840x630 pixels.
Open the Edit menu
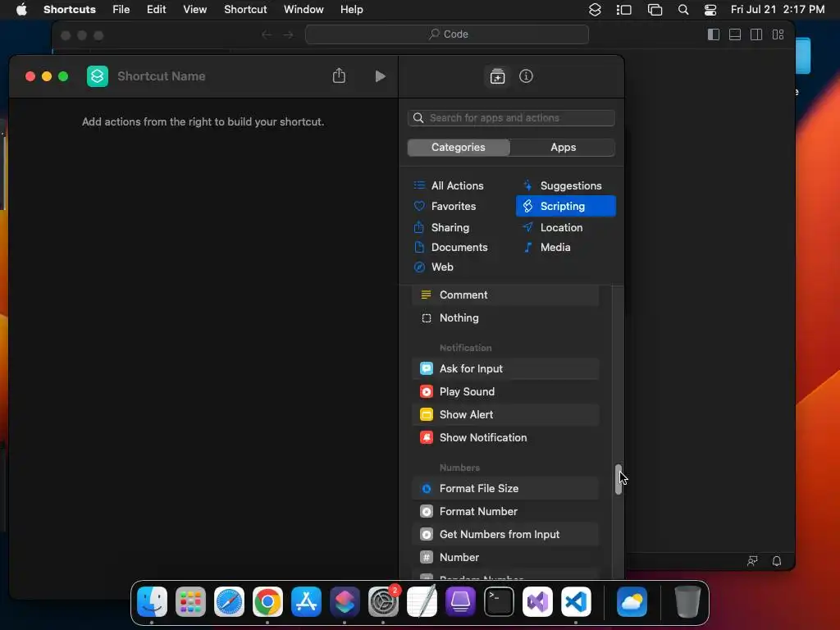(157, 10)
